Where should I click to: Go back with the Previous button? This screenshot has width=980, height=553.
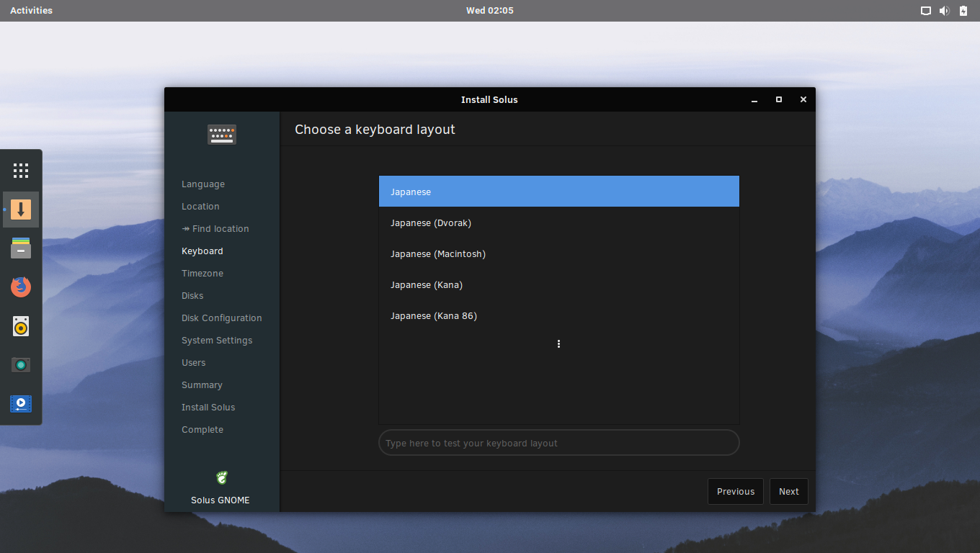[x=736, y=492]
